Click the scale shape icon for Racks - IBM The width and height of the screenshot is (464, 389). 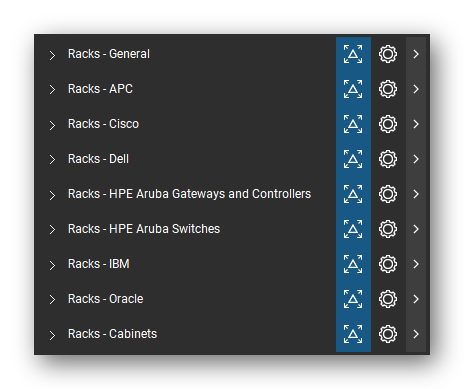[353, 264]
